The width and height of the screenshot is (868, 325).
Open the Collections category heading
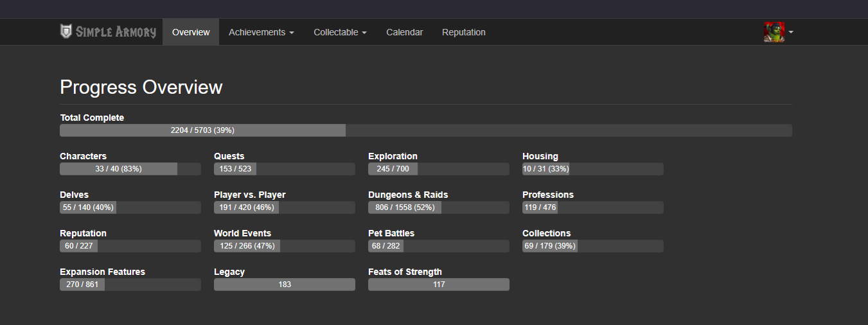(x=547, y=233)
